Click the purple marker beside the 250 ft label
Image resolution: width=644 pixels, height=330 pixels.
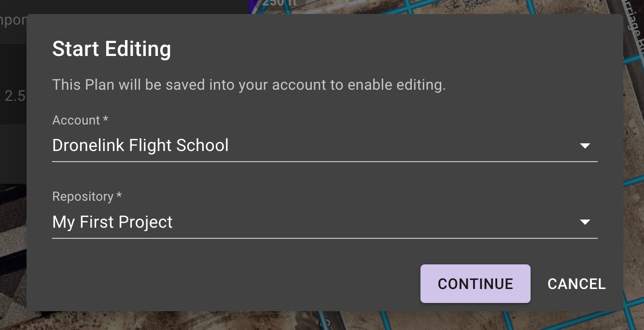point(255,6)
